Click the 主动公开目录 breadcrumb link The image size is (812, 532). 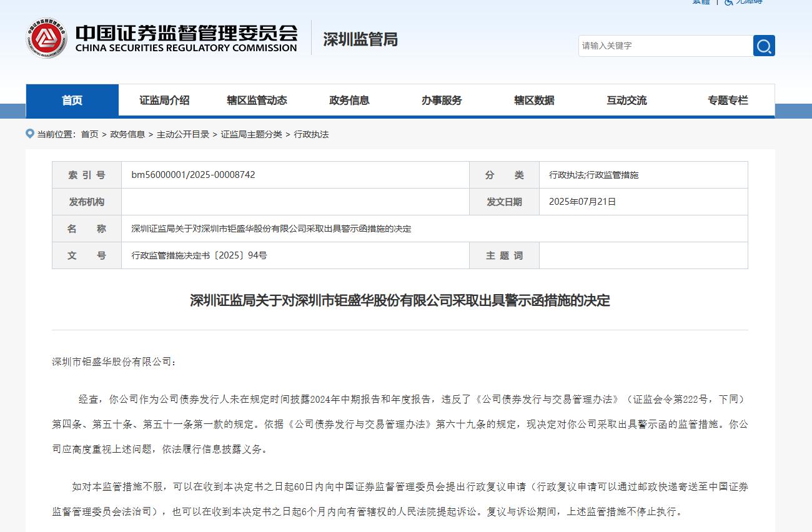click(x=183, y=134)
